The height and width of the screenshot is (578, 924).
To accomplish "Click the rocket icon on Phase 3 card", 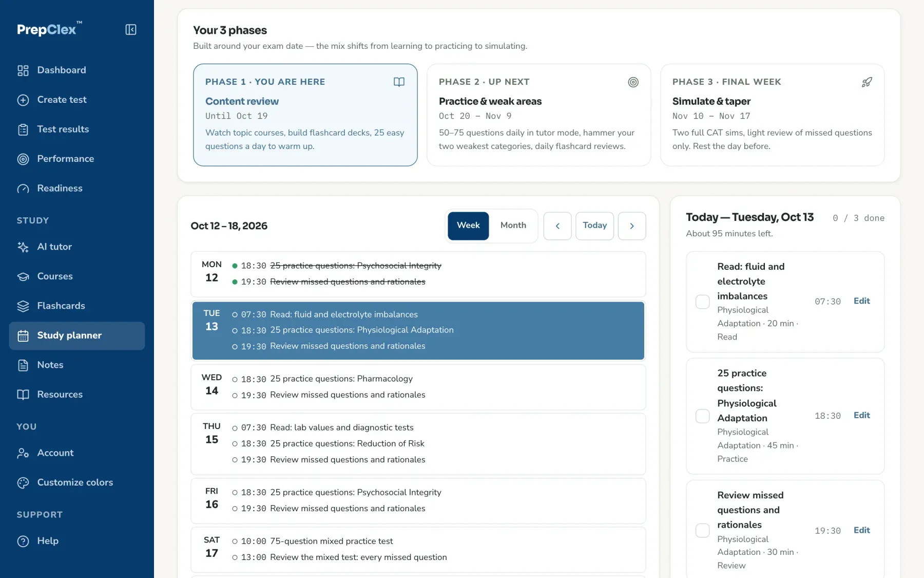I will (867, 82).
